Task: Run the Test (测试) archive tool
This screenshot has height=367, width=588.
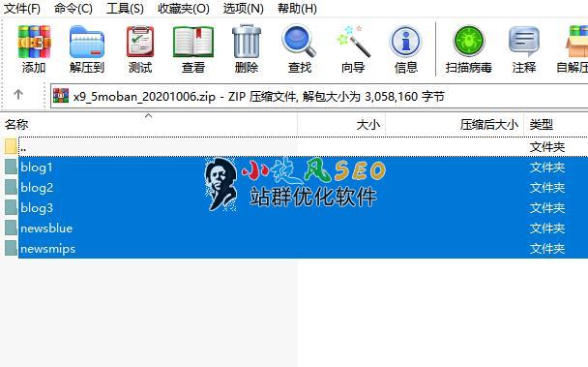Action: (140, 42)
